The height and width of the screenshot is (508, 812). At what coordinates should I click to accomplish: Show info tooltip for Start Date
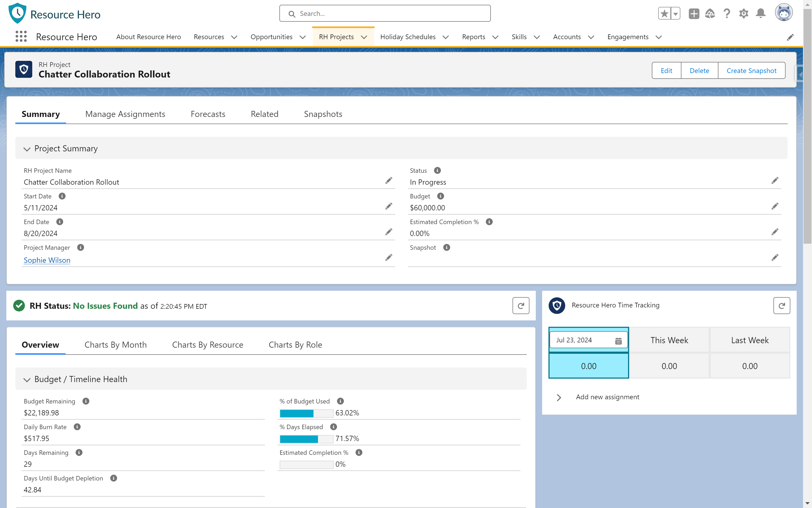point(62,196)
